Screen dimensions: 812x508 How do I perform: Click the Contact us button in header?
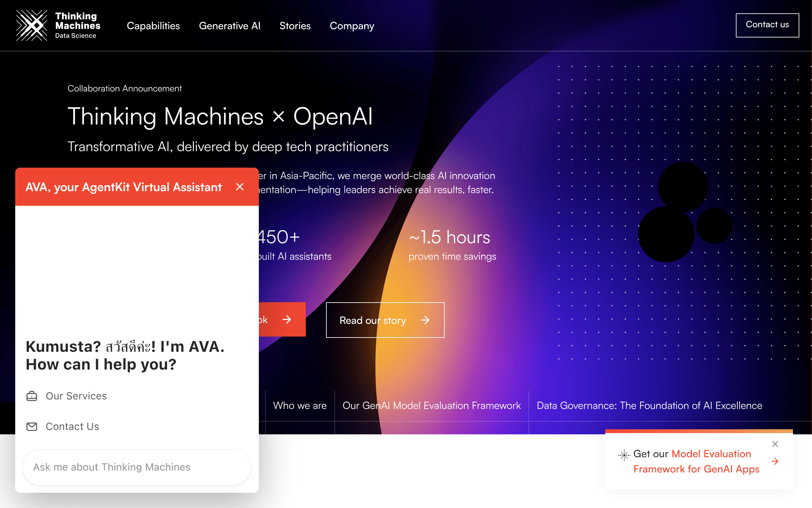(767, 25)
